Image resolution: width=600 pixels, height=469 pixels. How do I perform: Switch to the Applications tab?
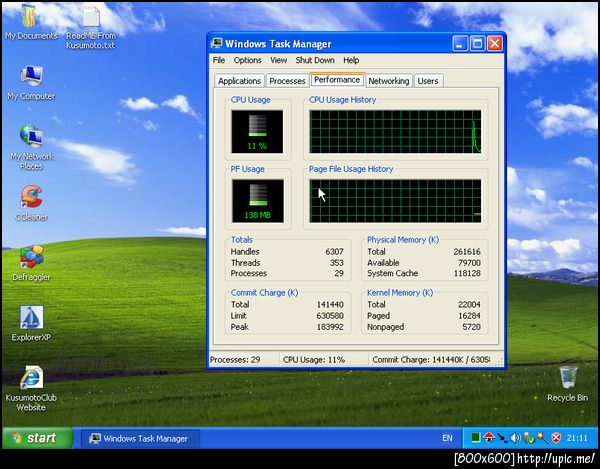pos(239,81)
